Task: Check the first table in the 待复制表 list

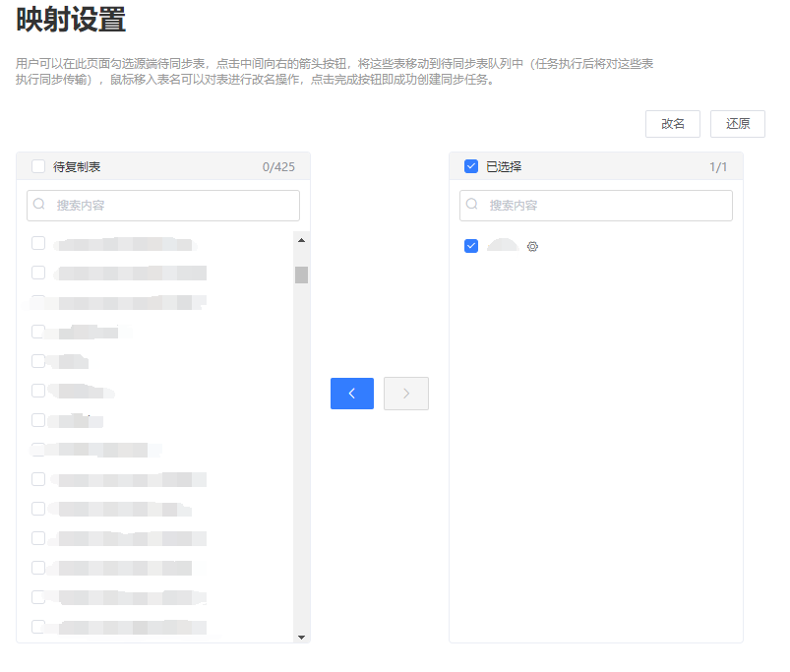Action: tap(38, 243)
